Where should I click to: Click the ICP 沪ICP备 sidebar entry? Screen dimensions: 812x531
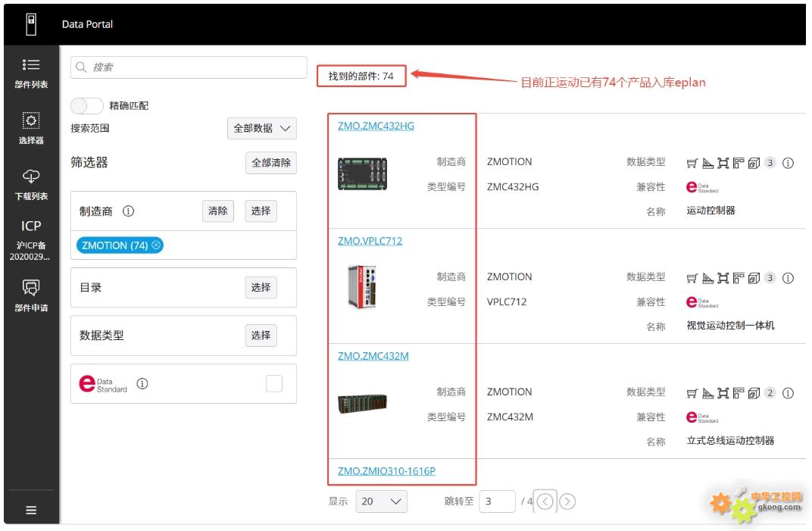(x=31, y=240)
